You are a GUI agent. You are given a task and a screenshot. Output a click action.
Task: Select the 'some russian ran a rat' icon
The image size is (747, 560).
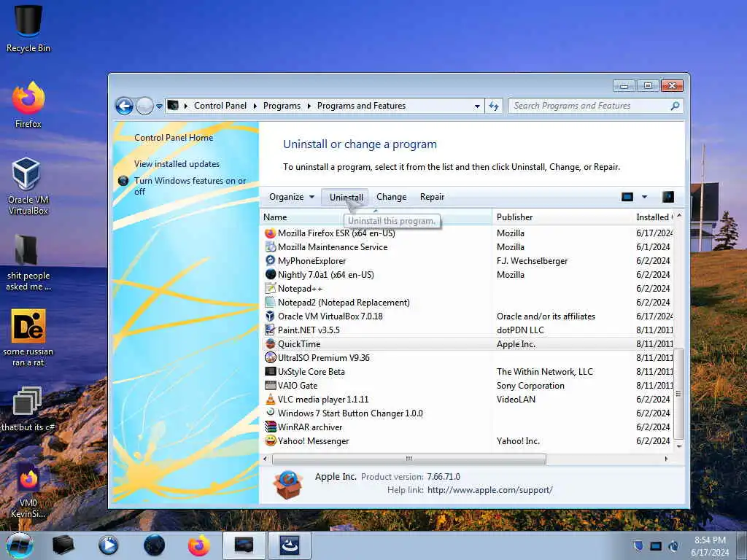tap(28, 338)
